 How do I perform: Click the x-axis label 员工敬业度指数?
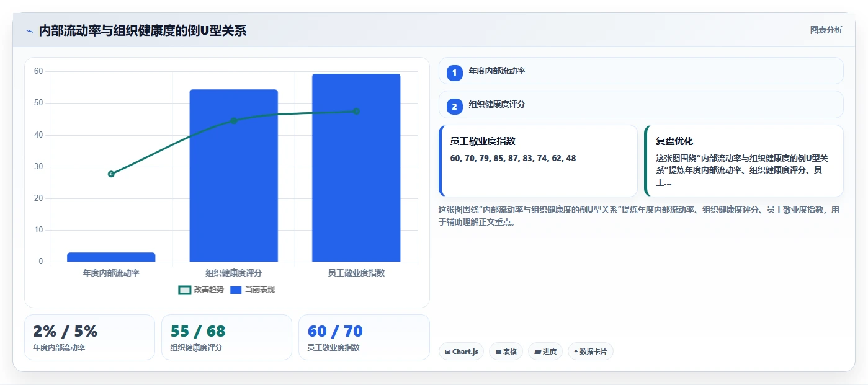coord(356,273)
